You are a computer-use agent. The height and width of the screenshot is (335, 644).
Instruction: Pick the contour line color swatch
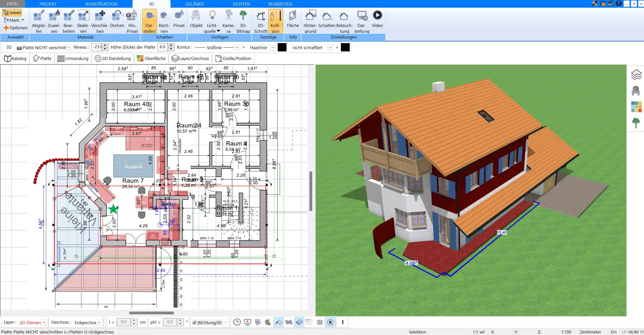click(282, 47)
